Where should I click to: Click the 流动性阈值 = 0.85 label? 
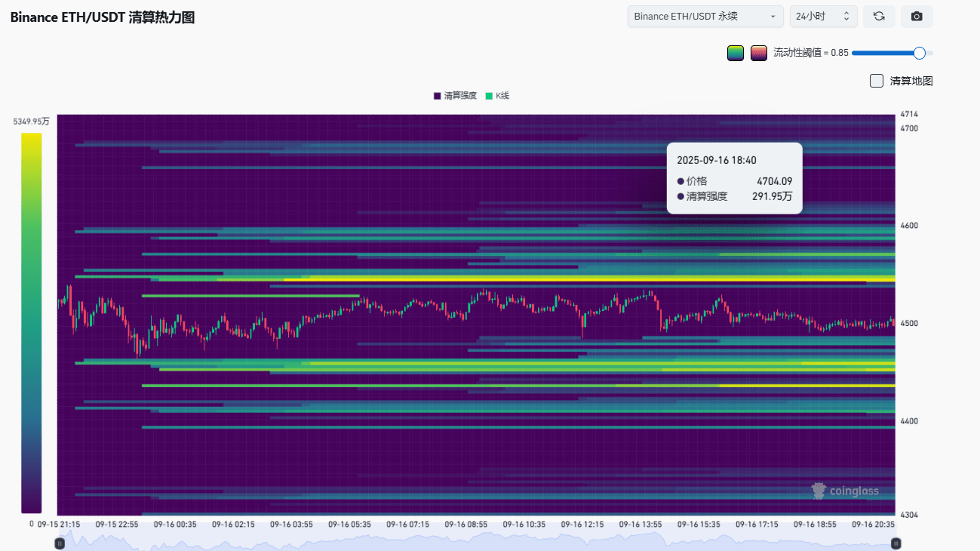[811, 53]
